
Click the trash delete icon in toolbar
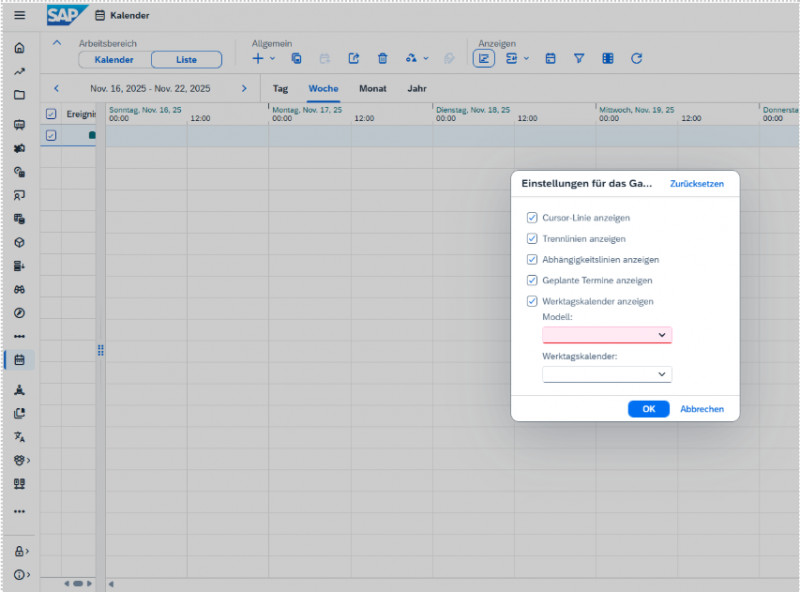pos(382,59)
